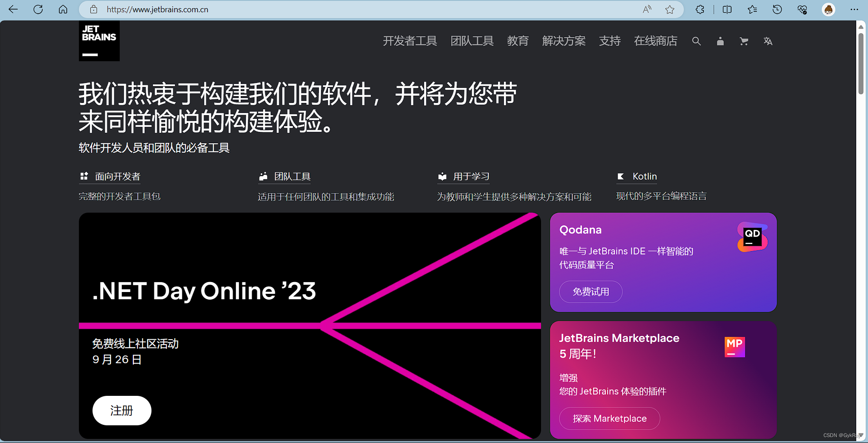This screenshot has height=443, width=868.
Task: Open shopping cart icon
Action: pos(744,41)
